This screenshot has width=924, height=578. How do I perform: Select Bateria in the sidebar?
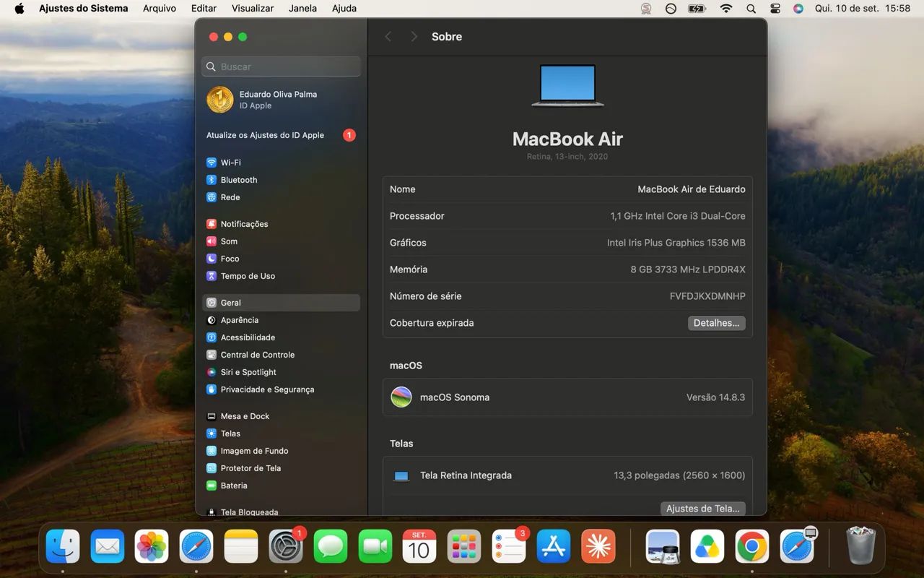click(281, 486)
